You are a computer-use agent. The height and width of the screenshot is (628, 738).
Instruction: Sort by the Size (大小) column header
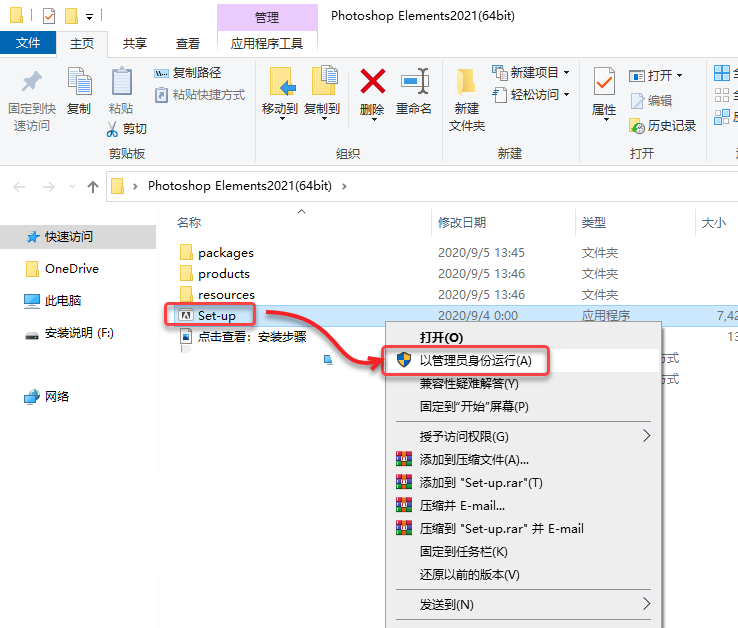pos(716,223)
